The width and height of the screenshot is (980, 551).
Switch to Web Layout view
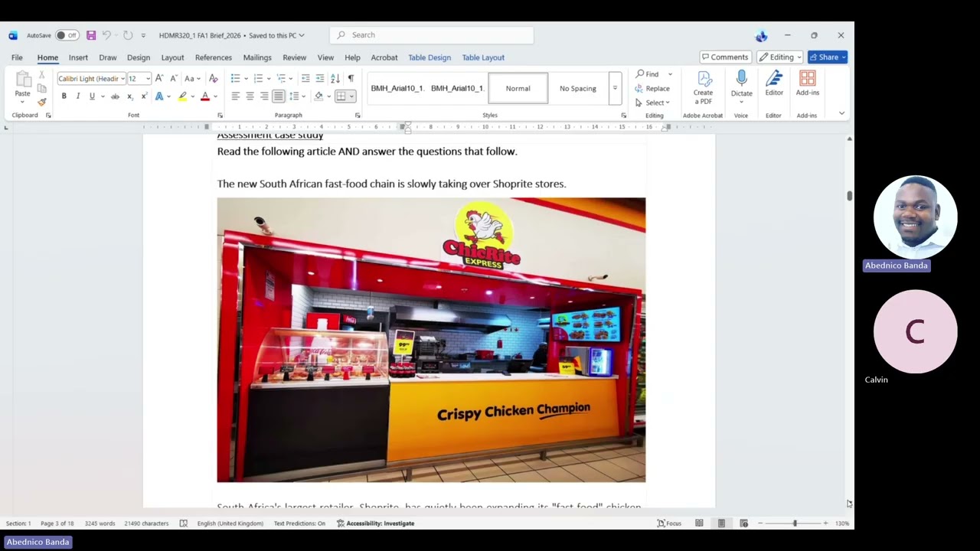pos(743,523)
